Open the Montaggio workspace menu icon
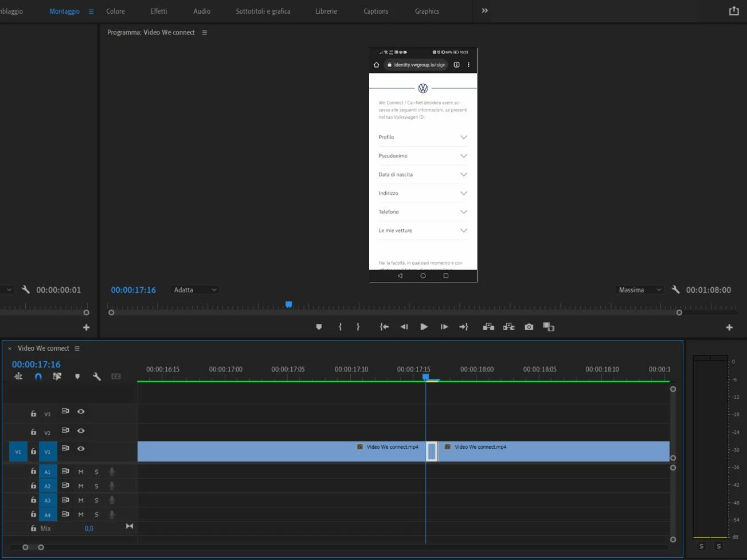 point(91,11)
